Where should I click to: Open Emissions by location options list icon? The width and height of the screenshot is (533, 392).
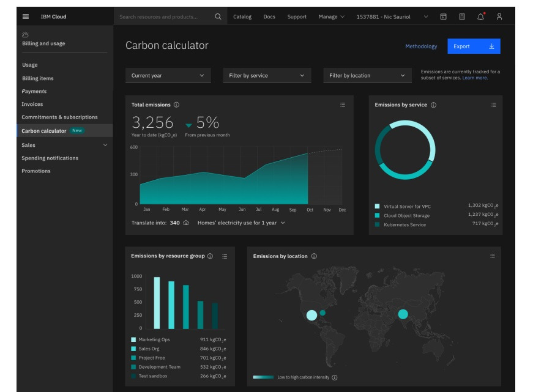pyautogui.click(x=493, y=256)
